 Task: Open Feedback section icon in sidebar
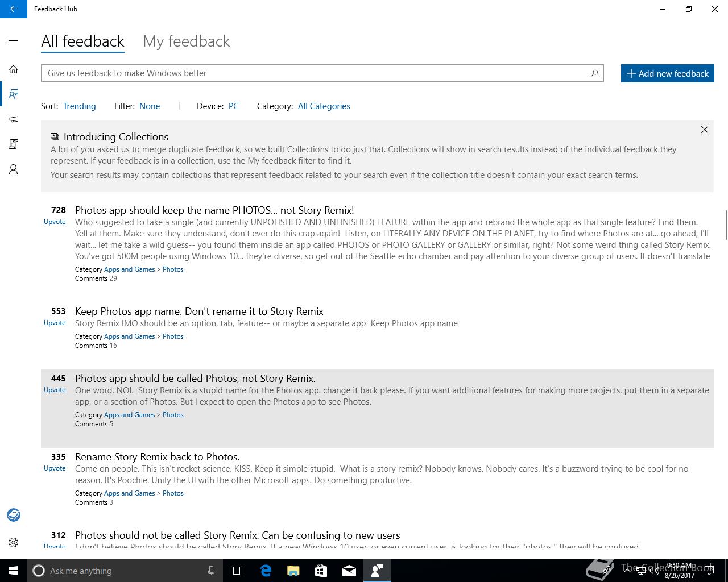pyautogui.click(x=14, y=94)
